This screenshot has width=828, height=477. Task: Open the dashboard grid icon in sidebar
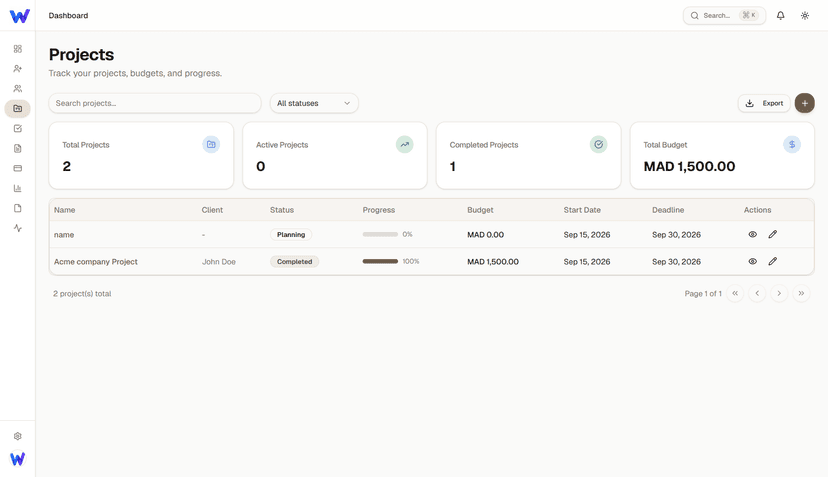(17, 49)
